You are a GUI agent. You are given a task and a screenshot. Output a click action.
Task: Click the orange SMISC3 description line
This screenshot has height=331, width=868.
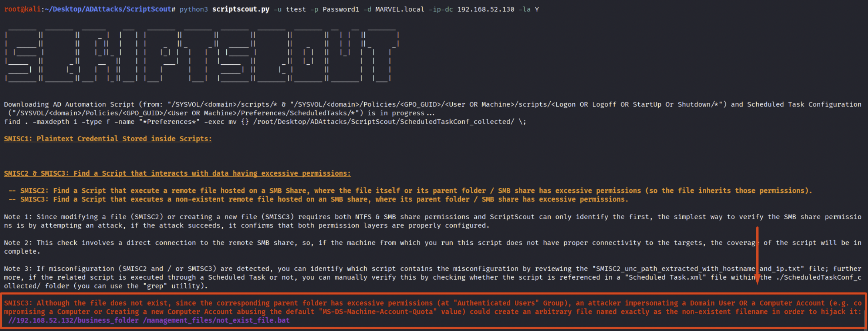coord(318,199)
